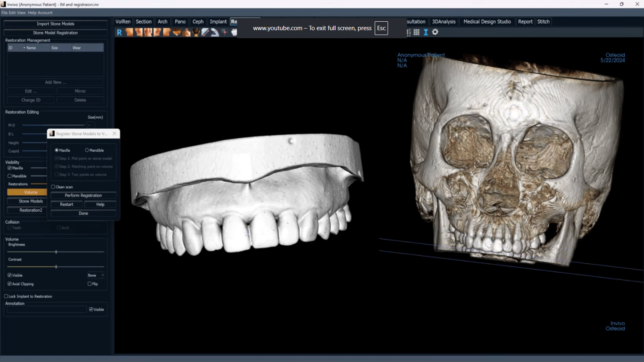Click the grid layout icon
The image size is (644, 362).
coord(416,33)
